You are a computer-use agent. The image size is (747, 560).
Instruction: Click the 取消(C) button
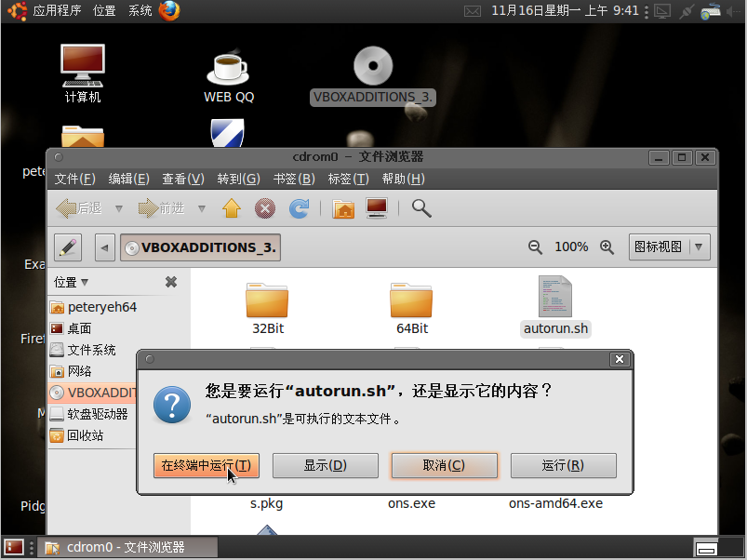click(445, 465)
